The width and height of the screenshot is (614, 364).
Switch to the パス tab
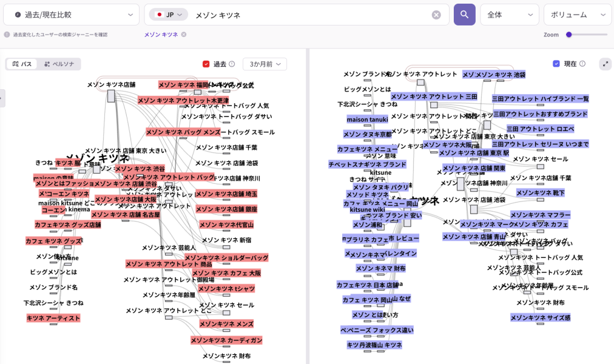(22, 64)
